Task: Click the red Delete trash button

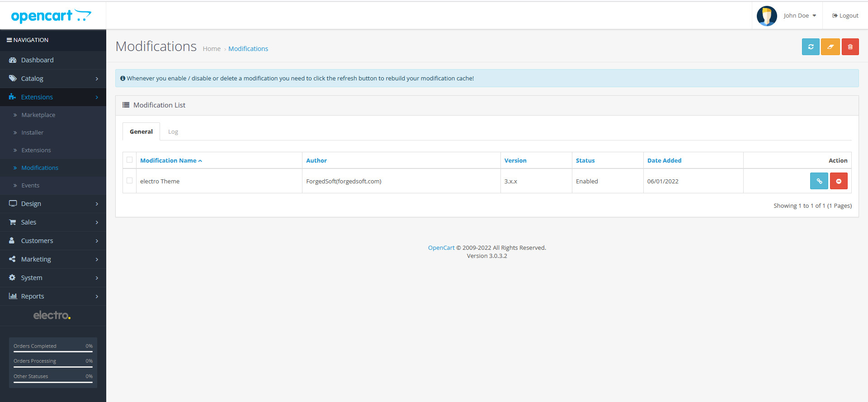Action: 850,47
